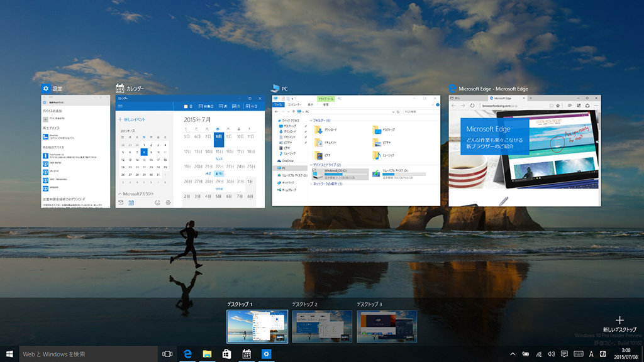Open the Action Center notifications icon
Viewport: 644px width, 362px height.
(565, 354)
